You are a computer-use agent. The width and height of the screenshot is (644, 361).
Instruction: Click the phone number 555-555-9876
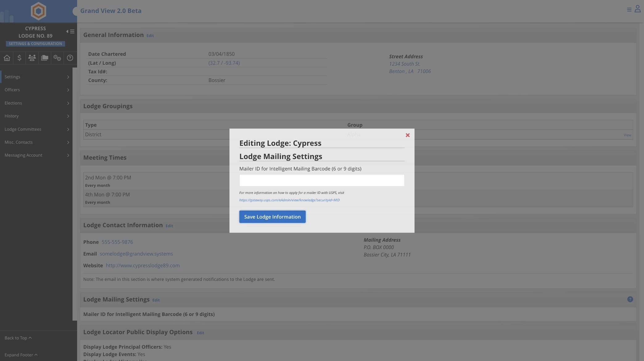(x=117, y=242)
